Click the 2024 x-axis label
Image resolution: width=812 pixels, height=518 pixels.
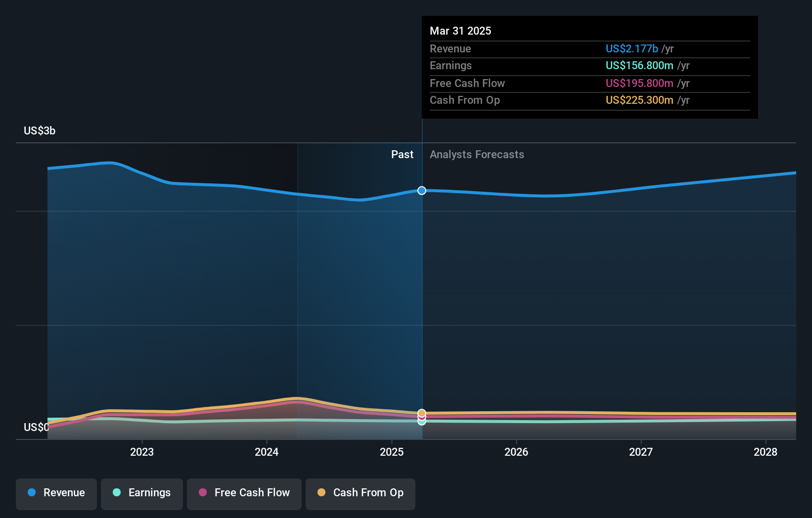[267, 452]
